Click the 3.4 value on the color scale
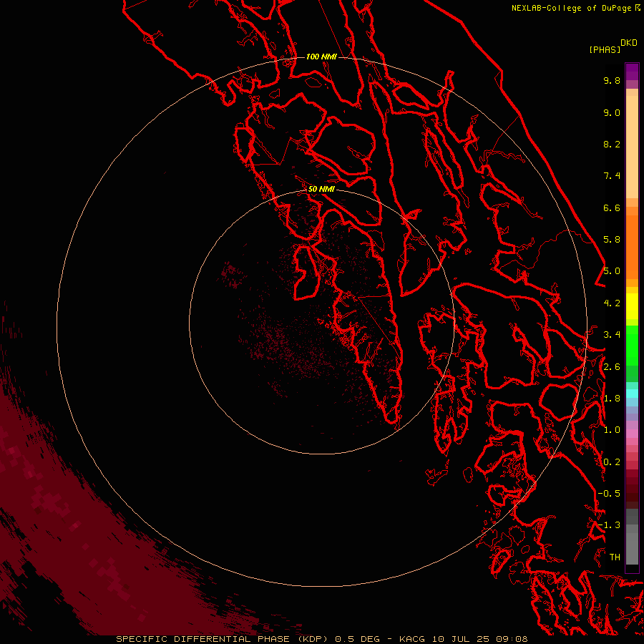The width and height of the screenshot is (644, 644). (x=612, y=335)
